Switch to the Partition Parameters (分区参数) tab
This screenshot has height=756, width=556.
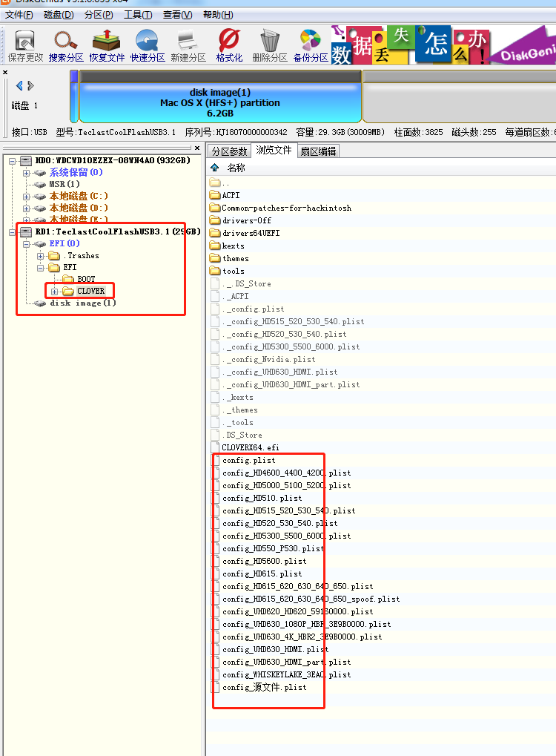(x=229, y=151)
